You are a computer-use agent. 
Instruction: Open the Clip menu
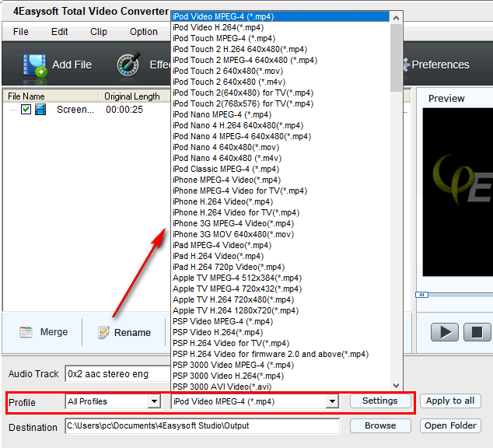(99, 32)
